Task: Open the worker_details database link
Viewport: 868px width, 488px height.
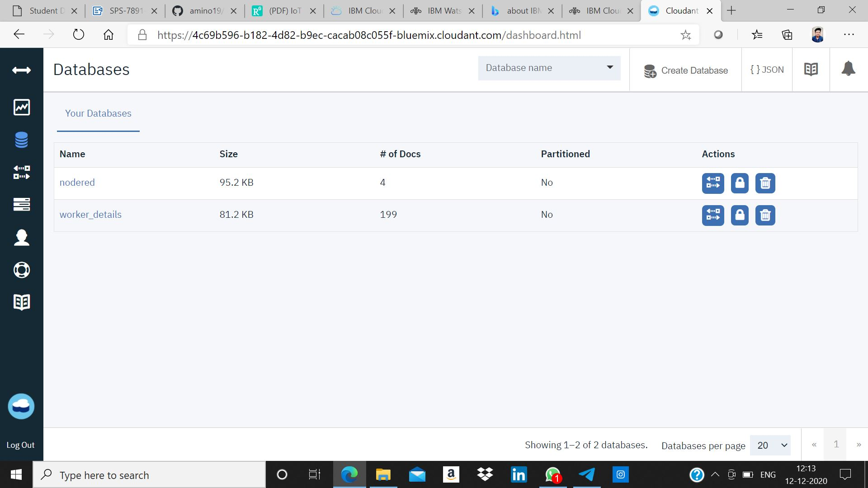Action: tap(90, 215)
